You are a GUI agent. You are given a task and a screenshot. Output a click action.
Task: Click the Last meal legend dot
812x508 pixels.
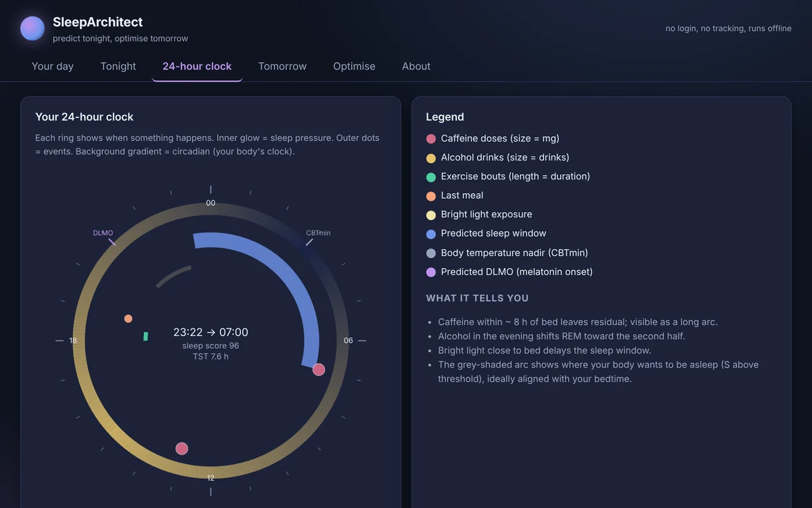[431, 196]
